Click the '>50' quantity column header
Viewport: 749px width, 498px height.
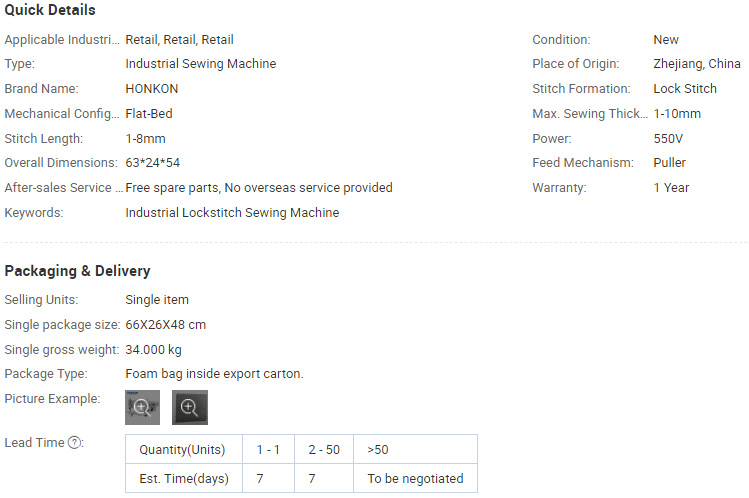tap(415, 449)
